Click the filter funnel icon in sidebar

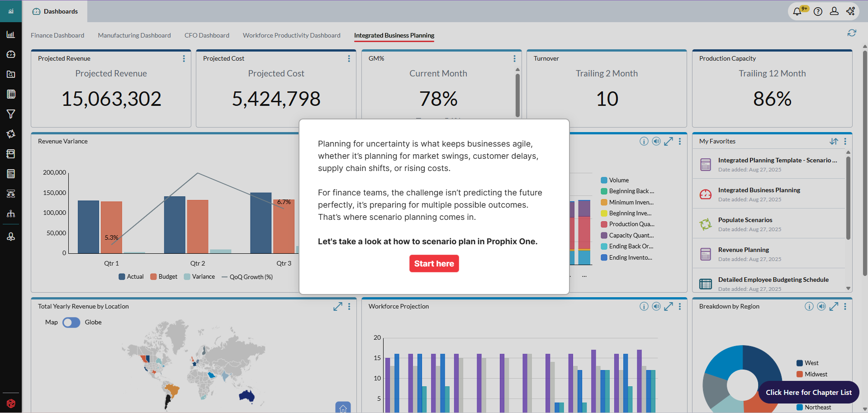coord(11,114)
